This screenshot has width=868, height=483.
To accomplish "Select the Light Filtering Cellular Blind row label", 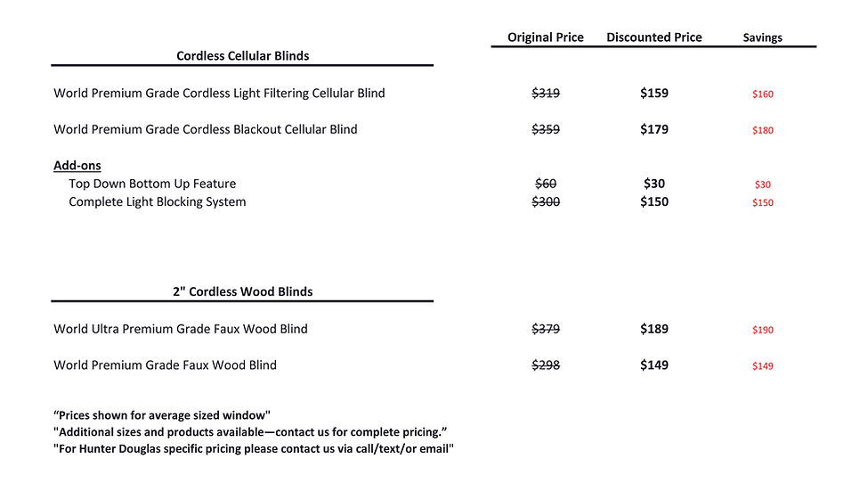I will click(x=219, y=93).
